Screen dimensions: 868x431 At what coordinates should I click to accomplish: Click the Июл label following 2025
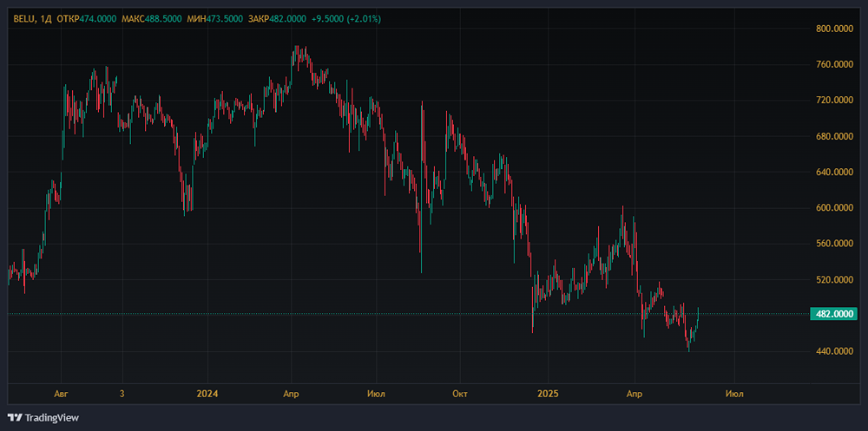point(733,393)
